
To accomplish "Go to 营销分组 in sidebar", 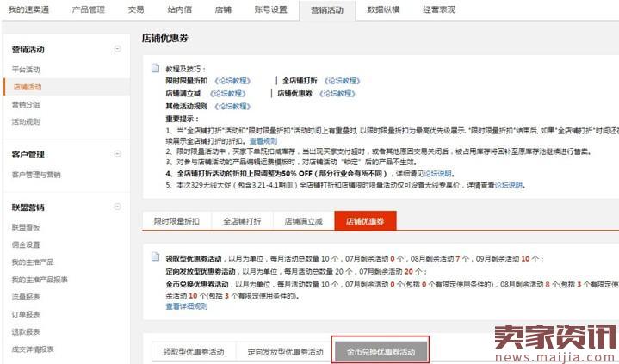I will pos(26,105).
